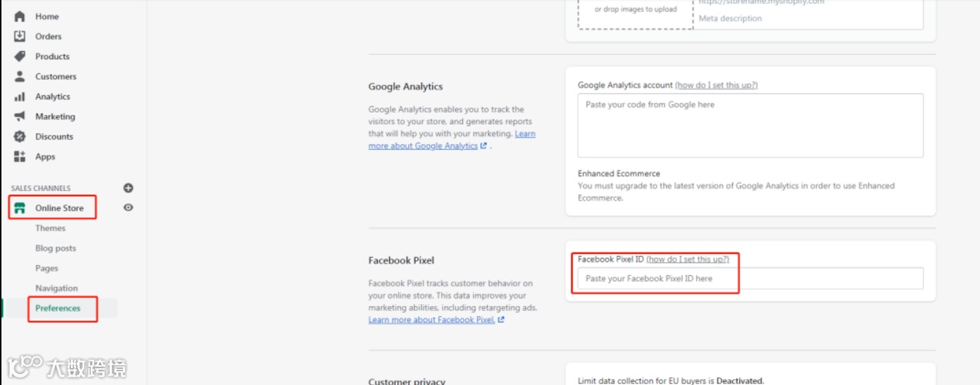The width and height of the screenshot is (980, 385).
Task: View online store with eye icon
Action: click(129, 208)
